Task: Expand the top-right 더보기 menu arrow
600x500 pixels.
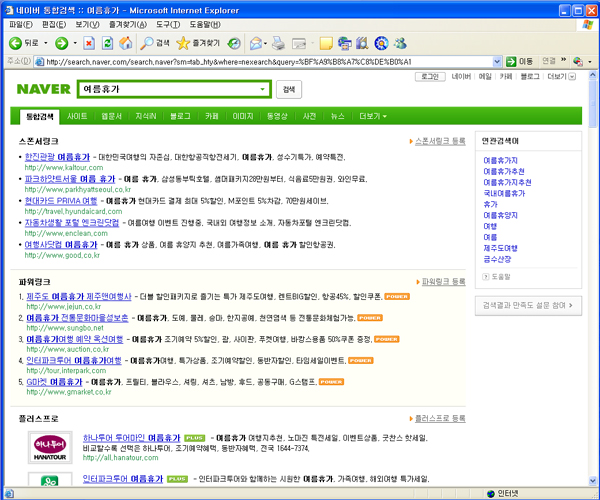Action: pyautogui.click(x=572, y=77)
